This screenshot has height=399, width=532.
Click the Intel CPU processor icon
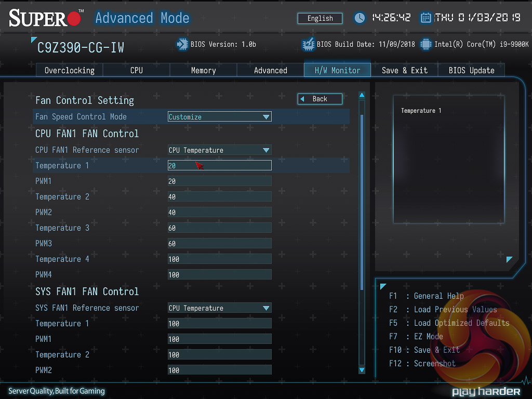point(425,44)
